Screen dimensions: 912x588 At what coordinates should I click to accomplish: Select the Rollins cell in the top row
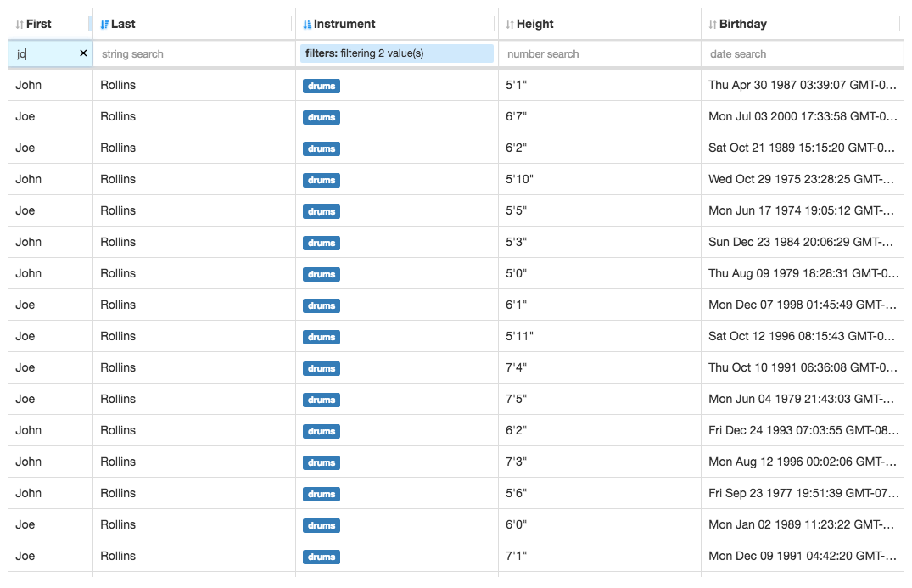[x=117, y=85]
